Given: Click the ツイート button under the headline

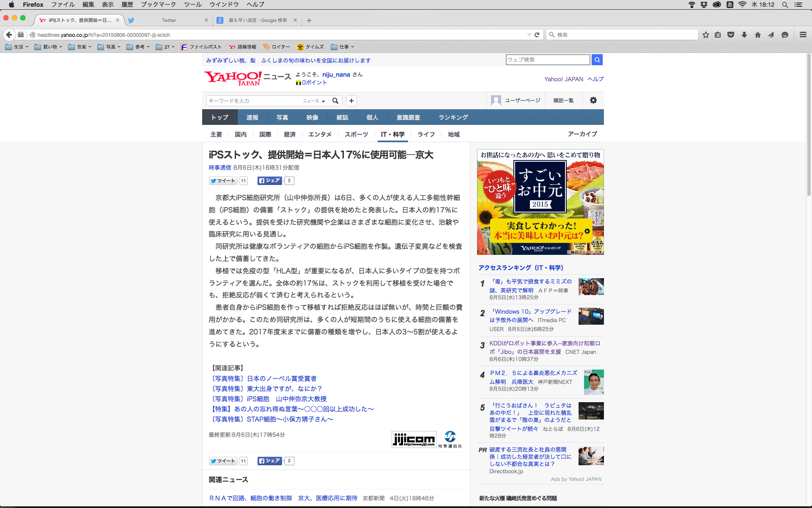Looking at the screenshot, I should [x=223, y=181].
